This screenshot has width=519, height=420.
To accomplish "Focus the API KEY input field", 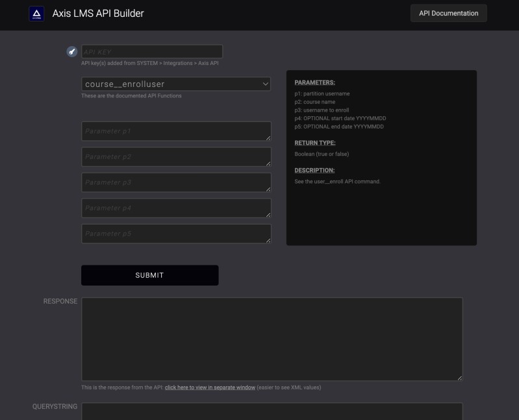I will pyautogui.click(x=152, y=51).
